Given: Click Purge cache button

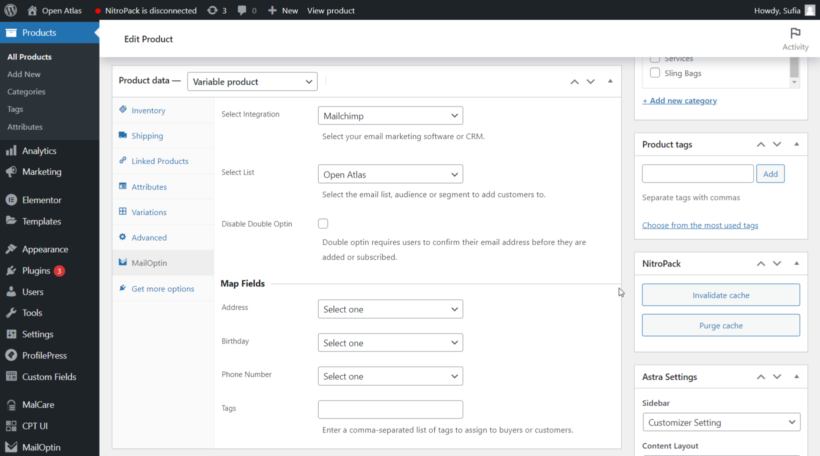Looking at the screenshot, I should 721,325.
